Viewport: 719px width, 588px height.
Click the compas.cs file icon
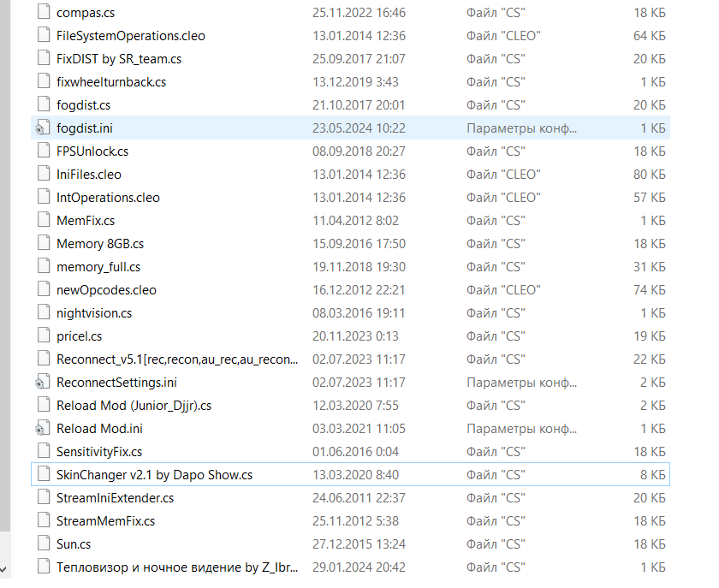point(43,12)
